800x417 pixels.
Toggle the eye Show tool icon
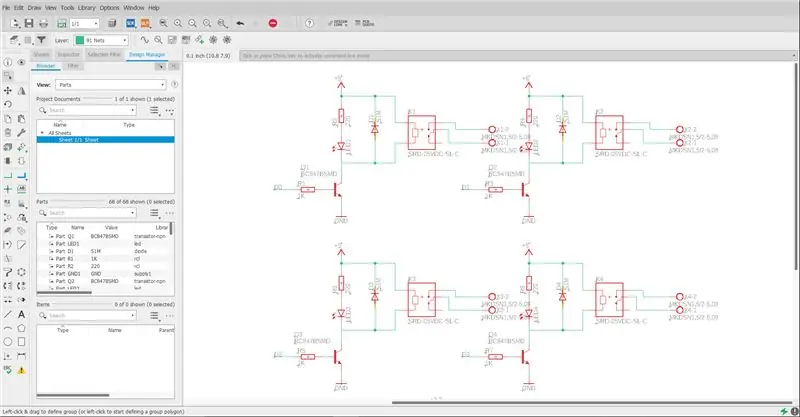[21, 62]
